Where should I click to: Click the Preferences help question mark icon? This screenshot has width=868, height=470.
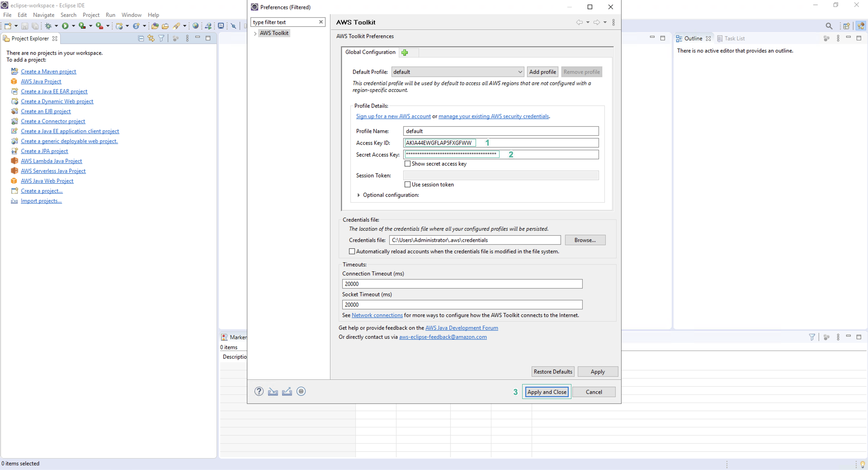click(x=259, y=391)
